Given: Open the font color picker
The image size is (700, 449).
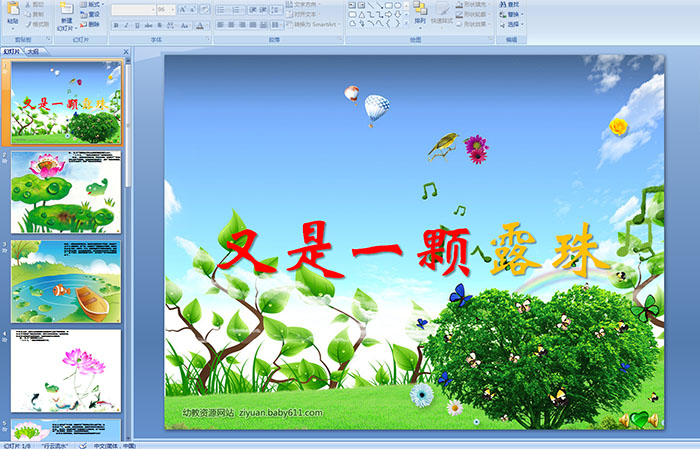Looking at the screenshot, I should [x=203, y=25].
